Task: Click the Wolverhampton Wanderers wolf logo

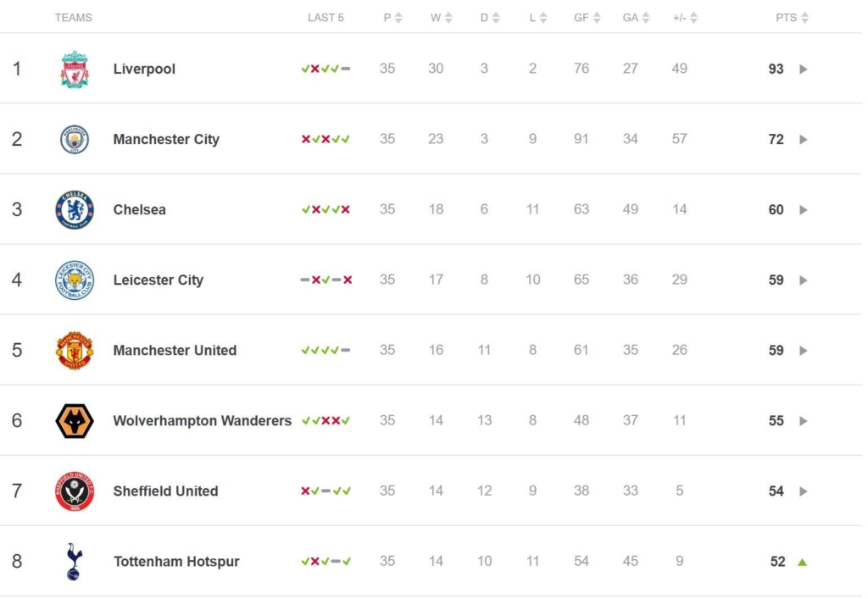Action: tap(75, 421)
